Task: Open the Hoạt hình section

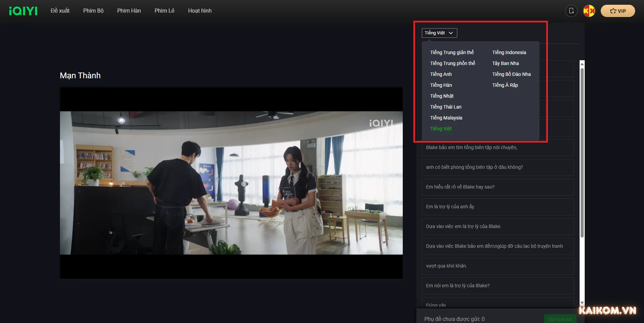Action: tap(200, 11)
